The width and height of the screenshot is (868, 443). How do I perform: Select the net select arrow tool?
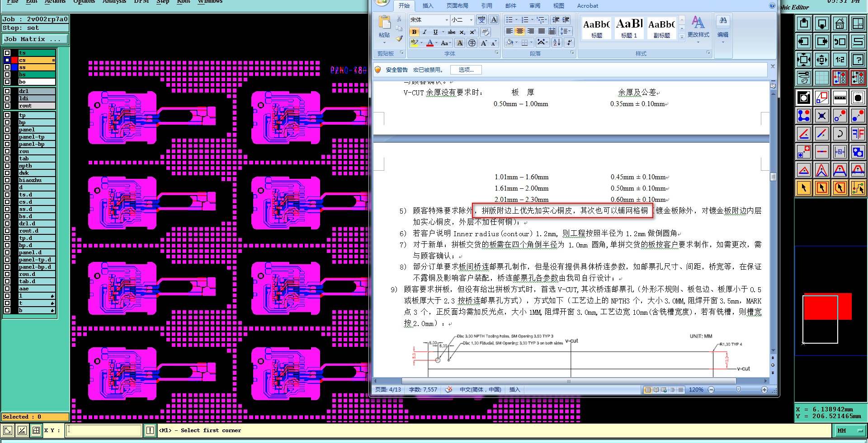[x=858, y=187]
